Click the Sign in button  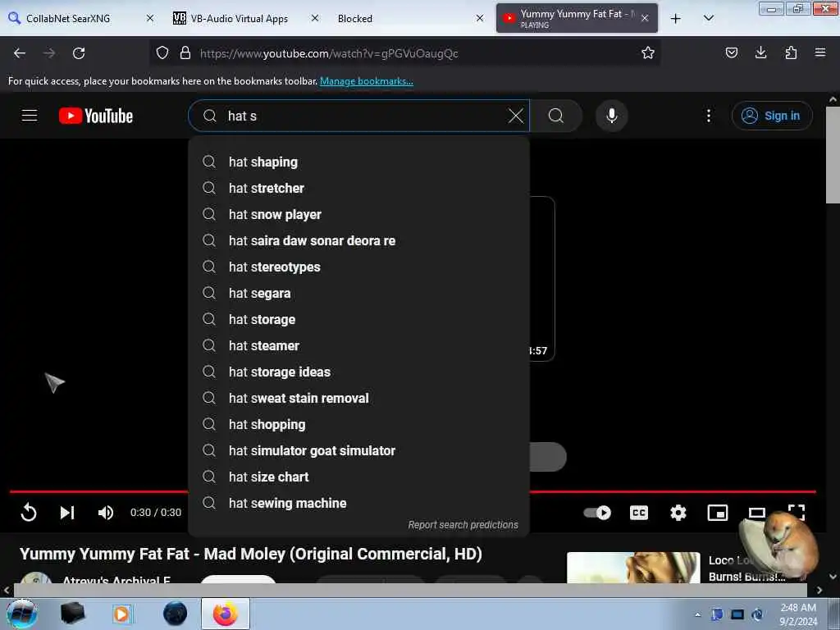772,116
